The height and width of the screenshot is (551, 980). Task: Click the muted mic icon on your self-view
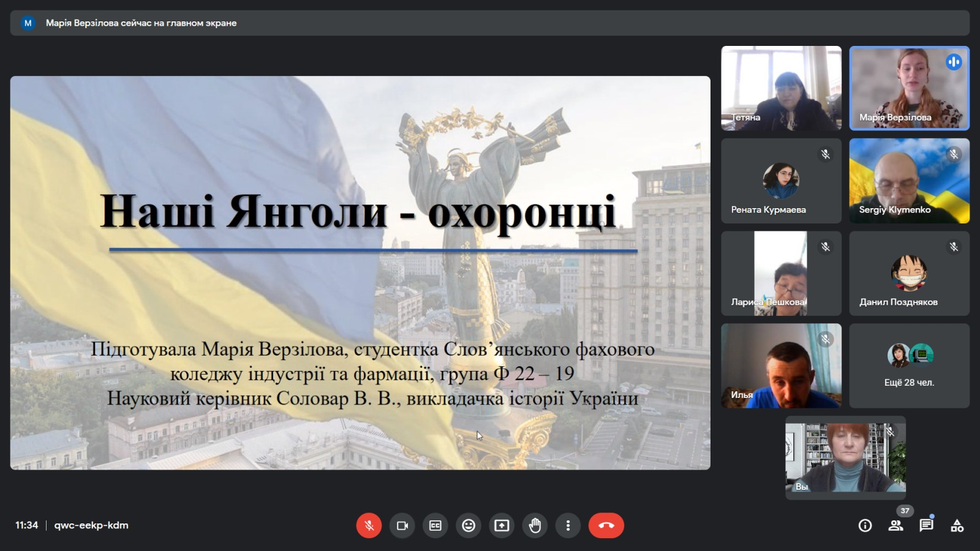click(890, 432)
